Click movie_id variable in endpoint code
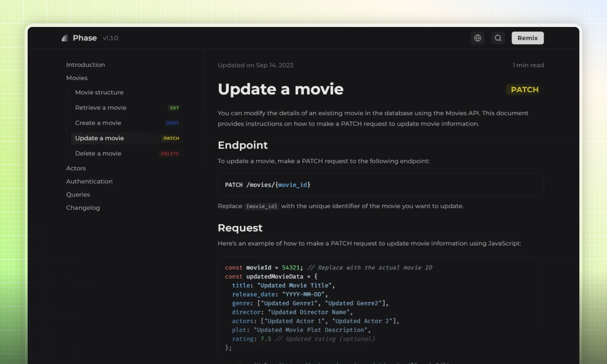Viewport: 607px width, 364px height. pos(292,185)
